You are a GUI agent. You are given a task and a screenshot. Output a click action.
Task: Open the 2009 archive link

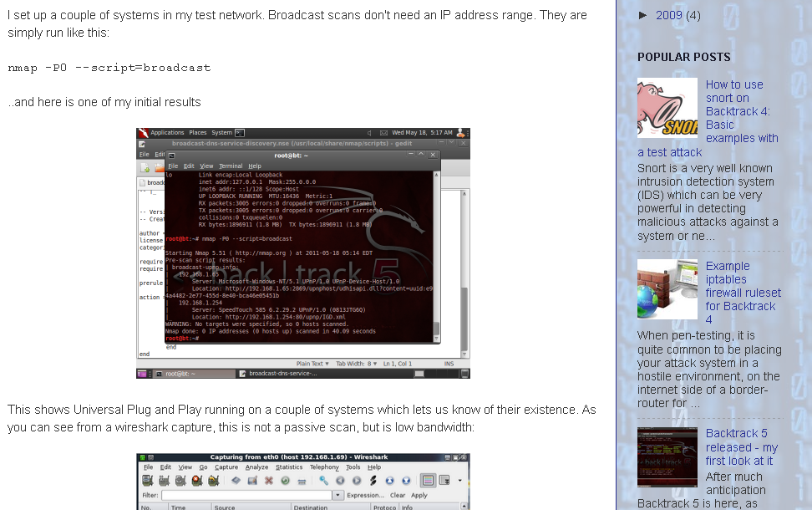(x=668, y=15)
